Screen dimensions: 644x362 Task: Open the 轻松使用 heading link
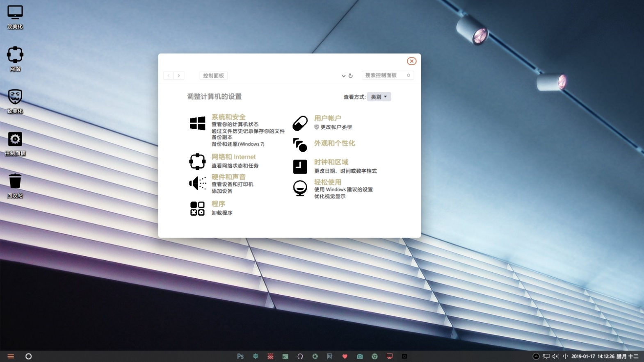tap(327, 182)
